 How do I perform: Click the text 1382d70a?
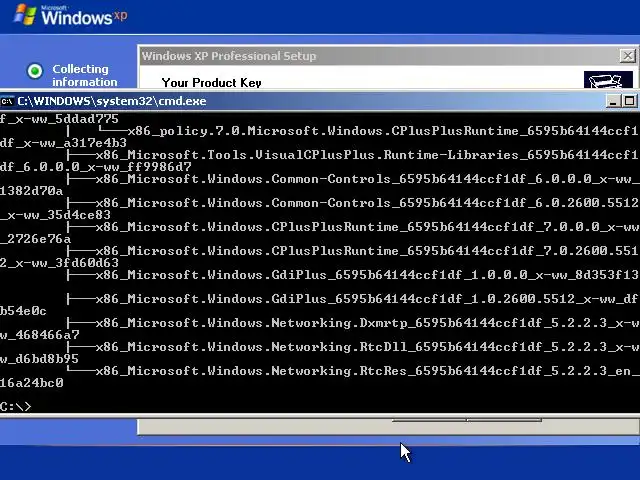(x=31, y=191)
